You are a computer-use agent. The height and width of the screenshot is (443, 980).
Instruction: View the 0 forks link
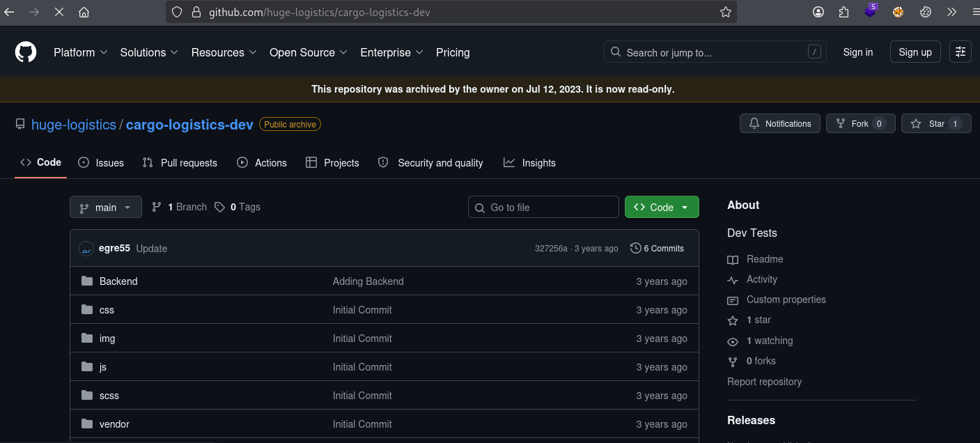point(752,361)
